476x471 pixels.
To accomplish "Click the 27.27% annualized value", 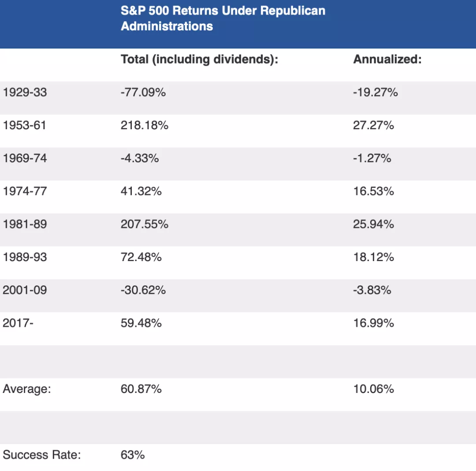I will click(373, 126).
